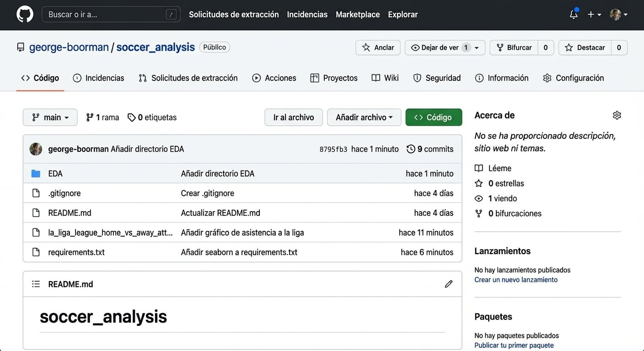Open Solicitudes de extracción in top navigation
Image resolution: width=644 pixels, height=351 pixels.
pos(234,15)
